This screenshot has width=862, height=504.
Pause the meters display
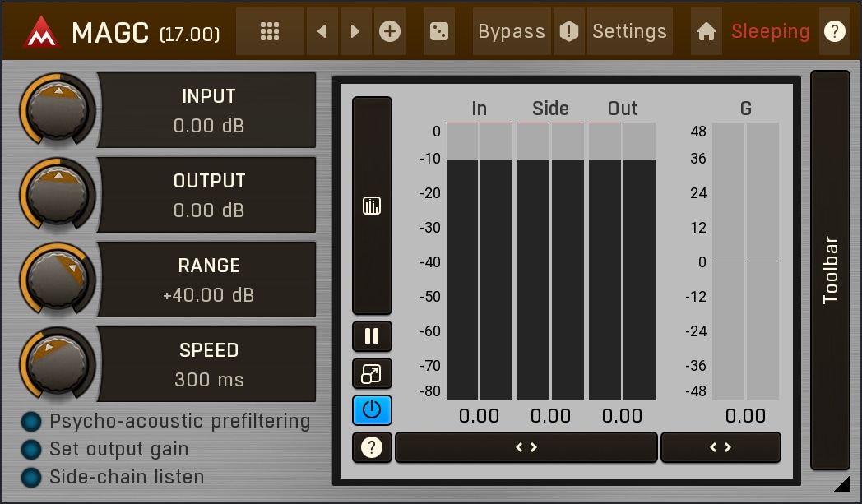[x=372, y=336]
